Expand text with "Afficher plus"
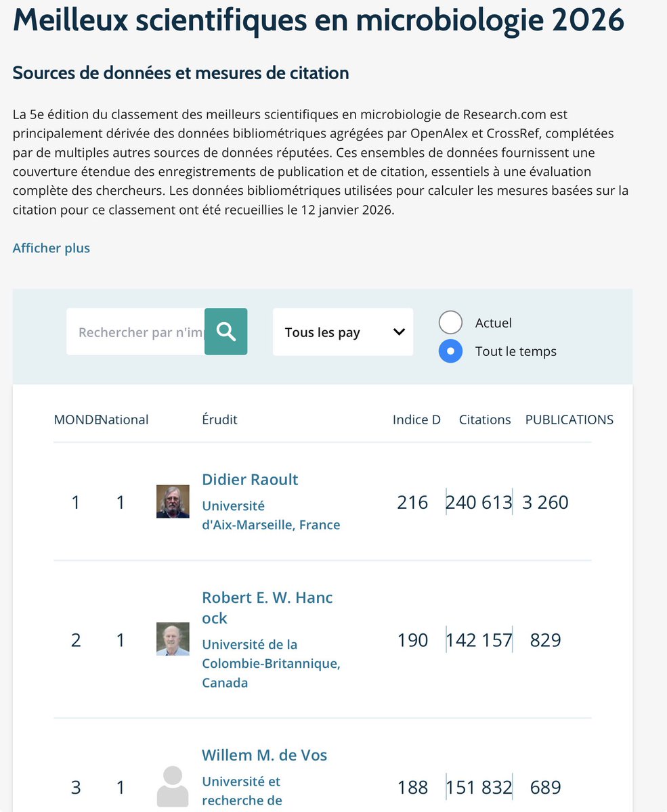667x812 pixels. click(51, 248)
